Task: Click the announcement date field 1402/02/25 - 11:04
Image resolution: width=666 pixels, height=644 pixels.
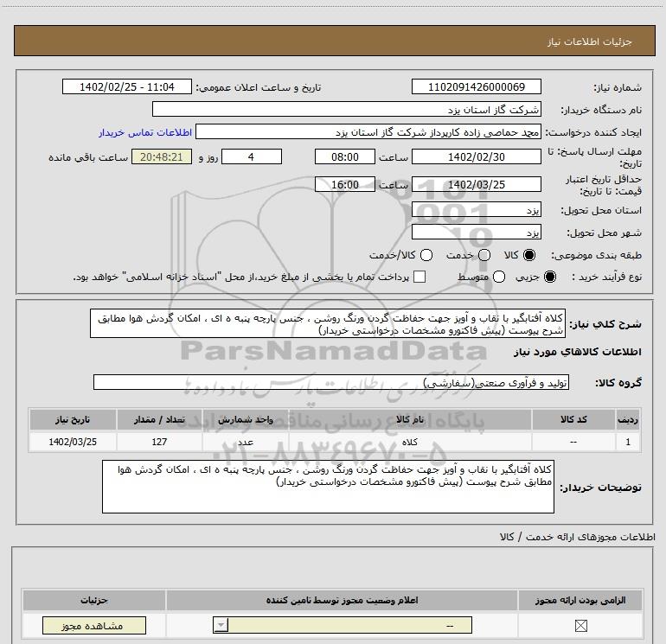Action: [x=127, y=86]
